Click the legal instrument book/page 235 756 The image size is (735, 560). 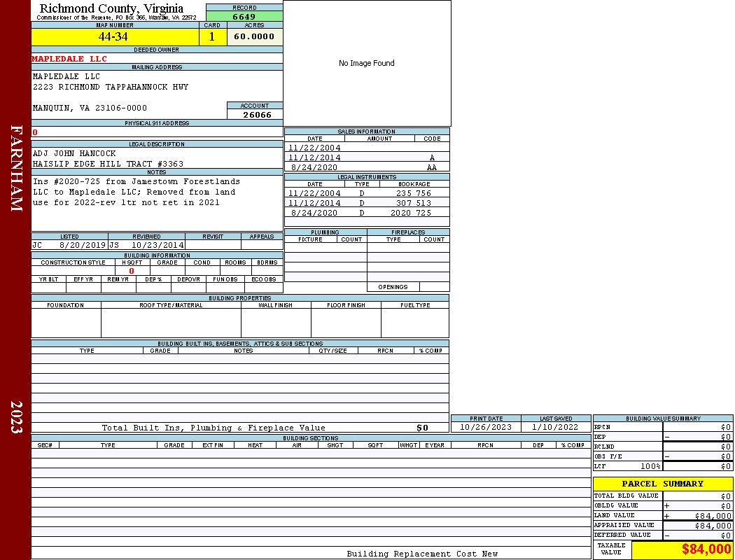coord(413,193)
